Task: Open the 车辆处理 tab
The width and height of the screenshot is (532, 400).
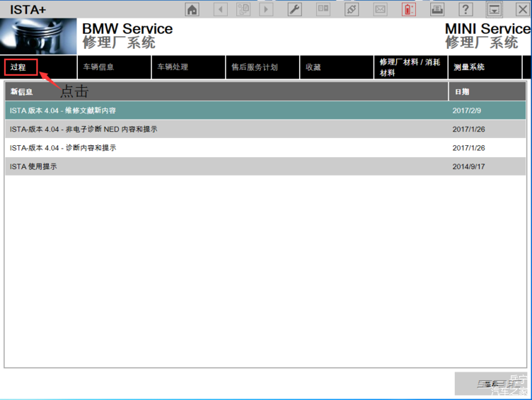Action: (x=188, y=67)
